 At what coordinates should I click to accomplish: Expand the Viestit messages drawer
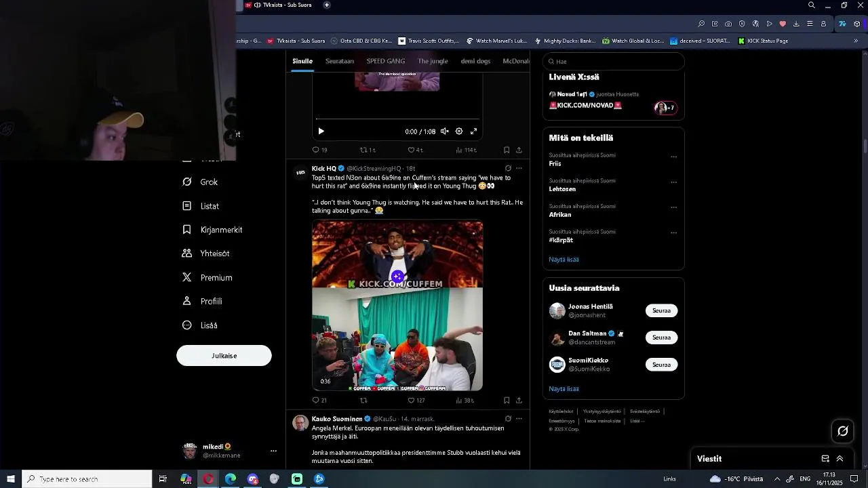[x=840, y=459]
